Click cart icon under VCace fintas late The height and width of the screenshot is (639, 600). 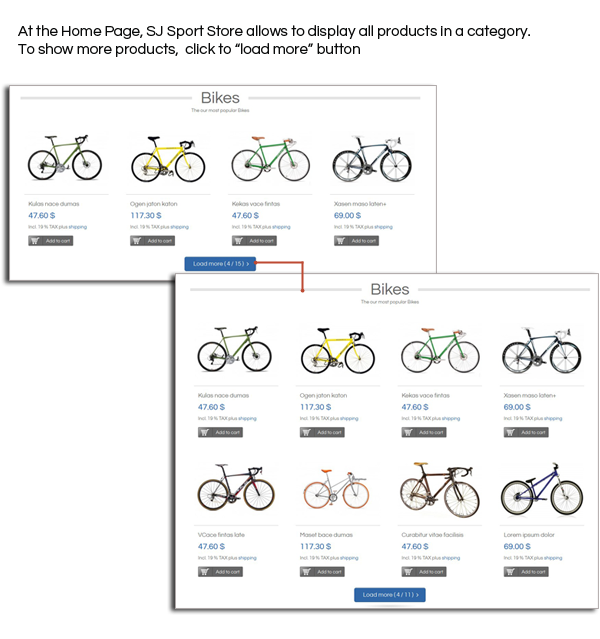point(205,572)
